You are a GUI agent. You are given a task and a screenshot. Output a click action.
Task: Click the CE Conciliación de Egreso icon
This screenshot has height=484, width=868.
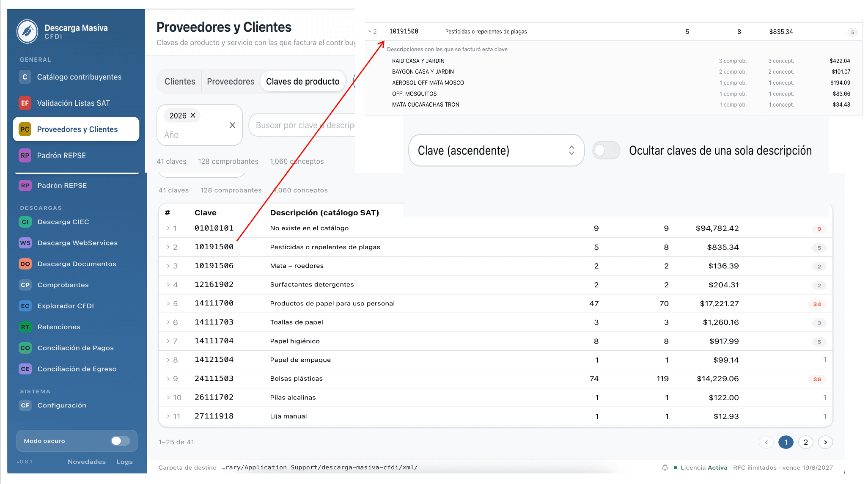pos(25,369)
